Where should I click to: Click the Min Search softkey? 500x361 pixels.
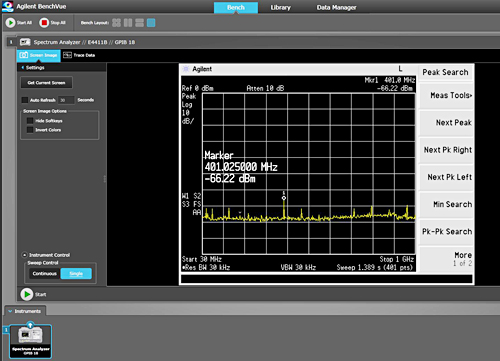[446, 204]
